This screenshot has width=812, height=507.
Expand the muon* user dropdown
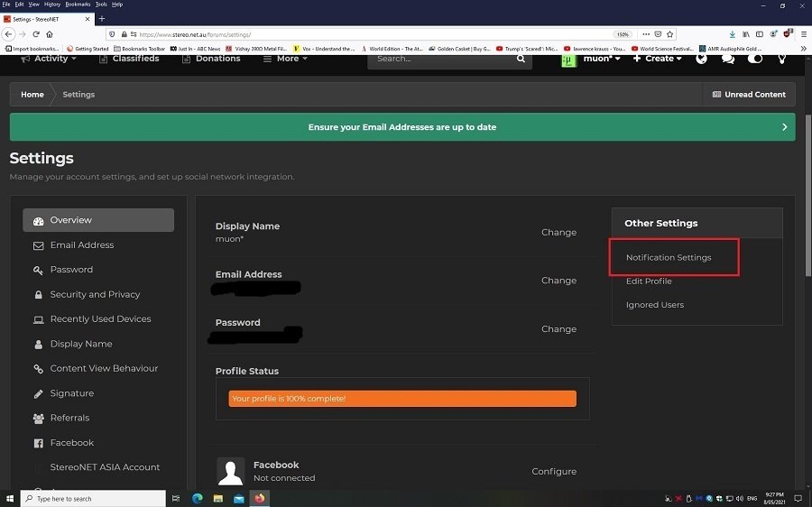coord(591,60)
